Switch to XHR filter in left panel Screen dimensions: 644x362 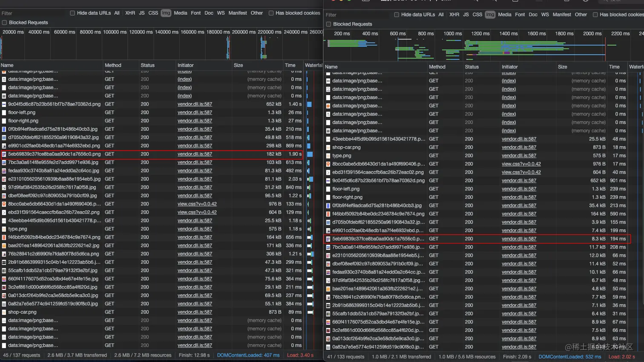coord(130,13)
